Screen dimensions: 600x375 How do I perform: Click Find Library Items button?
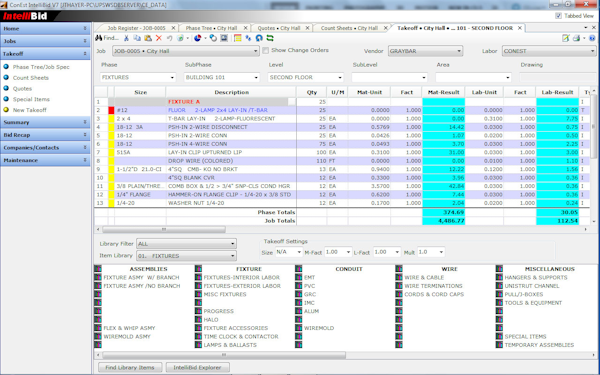pos(130,367)
